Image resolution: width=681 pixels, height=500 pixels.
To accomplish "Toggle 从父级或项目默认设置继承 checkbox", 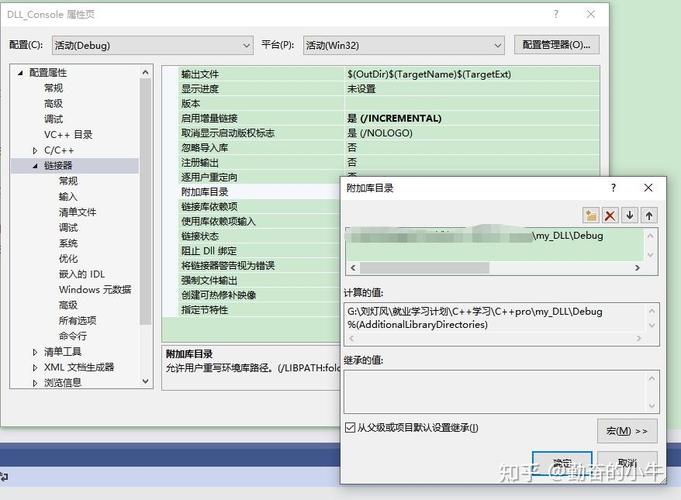I will pyautogui.click(x=350, y=428).
